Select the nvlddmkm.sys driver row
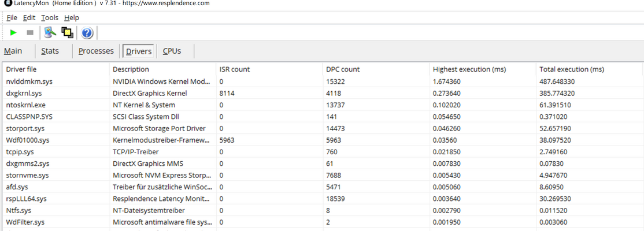This screenshot has height=231, width=644. pos(323,81)
